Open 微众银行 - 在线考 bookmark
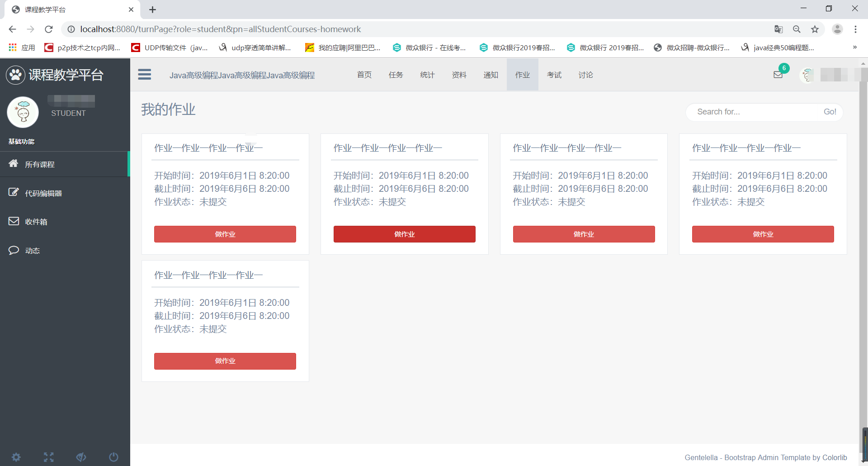868x466 pixels. pyautogui.click(x=429, y=48)
